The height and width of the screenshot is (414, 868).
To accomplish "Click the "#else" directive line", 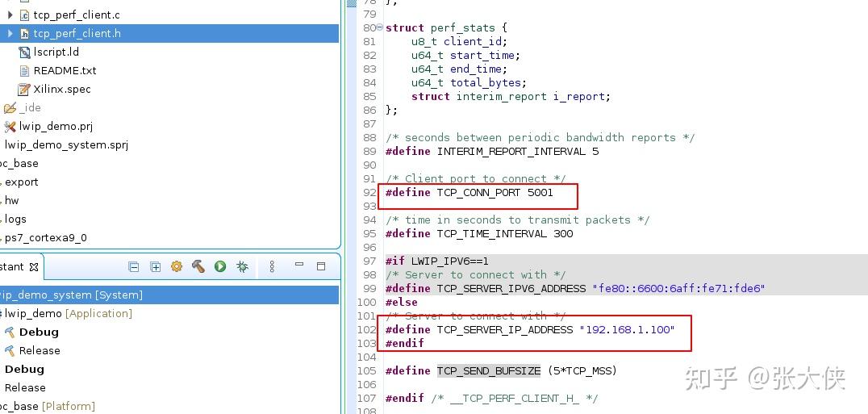I will pos(402,302).
